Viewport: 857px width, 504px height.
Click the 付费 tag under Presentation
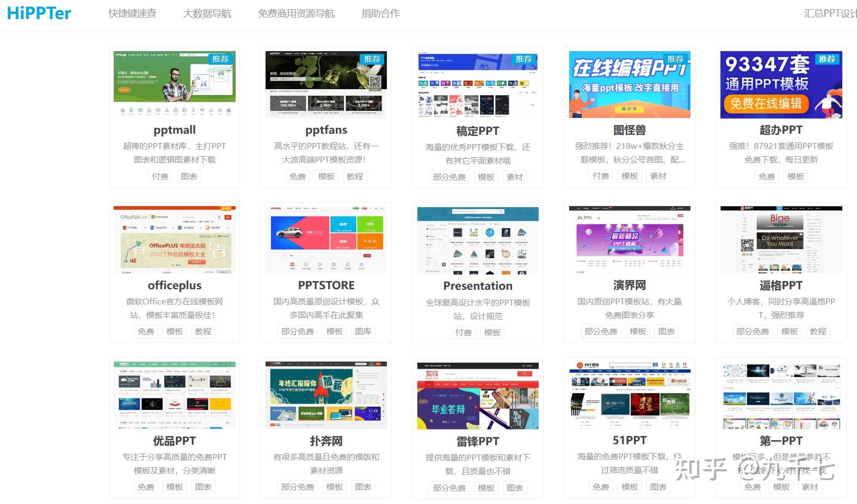tap(464, 332)
